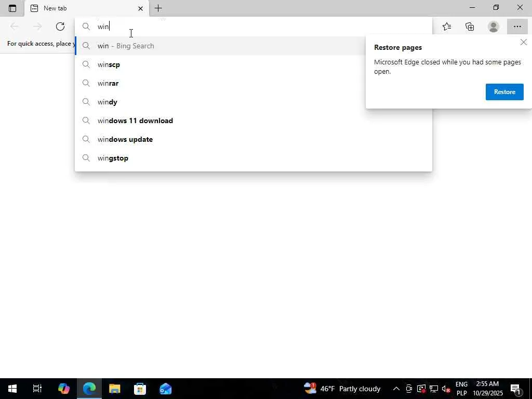
Task: Open the tab actions menu icon
Action: coord(12,8)
